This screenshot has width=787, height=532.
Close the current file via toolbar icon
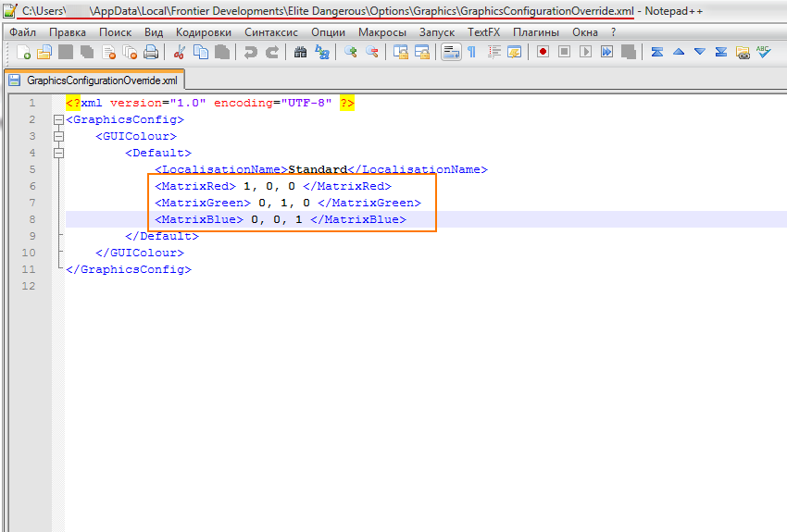[109, 52]
